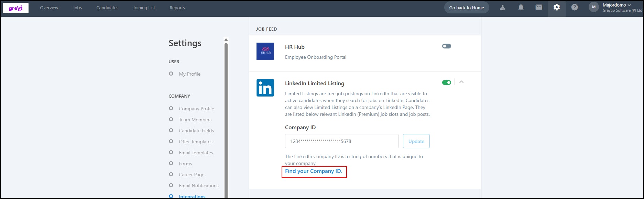Click the Update button
644x199 pixels.
click(416, 141)
